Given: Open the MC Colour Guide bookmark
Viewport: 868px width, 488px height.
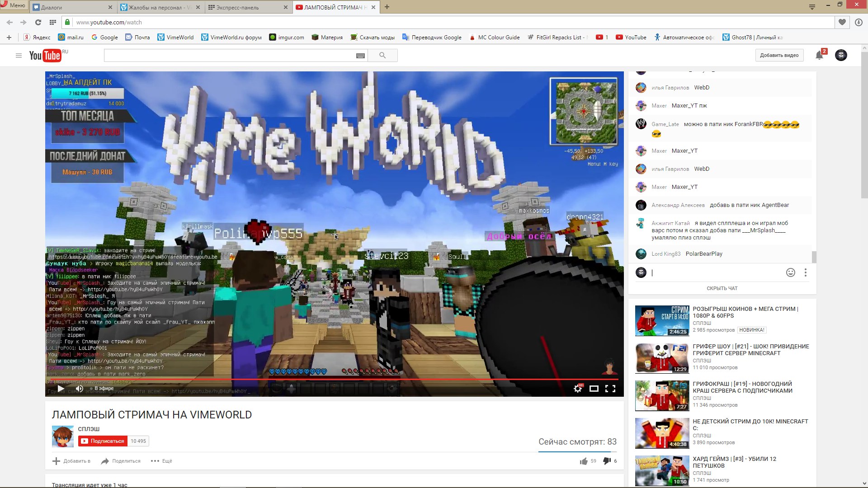Looking at the screenshot, I should coord(494,38).
